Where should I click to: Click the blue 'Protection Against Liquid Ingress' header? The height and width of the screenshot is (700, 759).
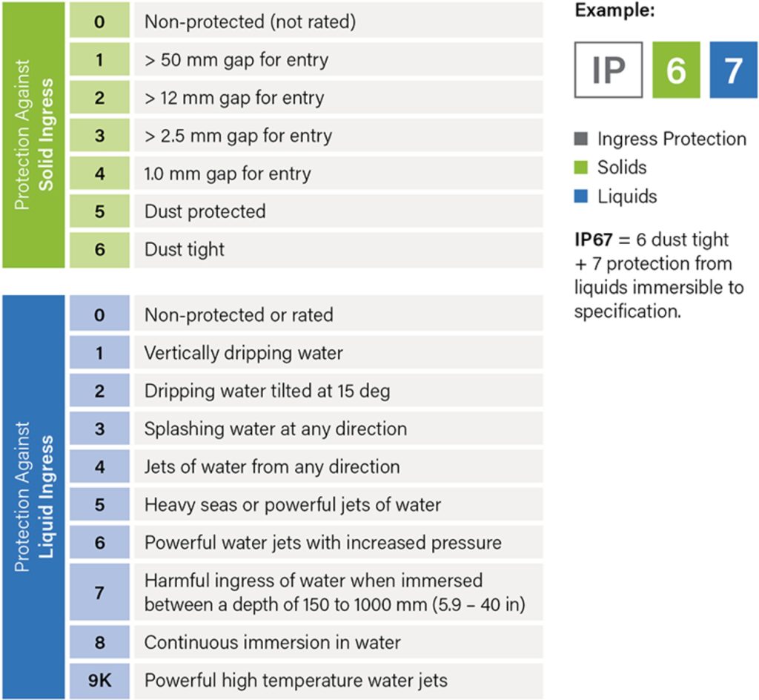click(x=34, y=497)
